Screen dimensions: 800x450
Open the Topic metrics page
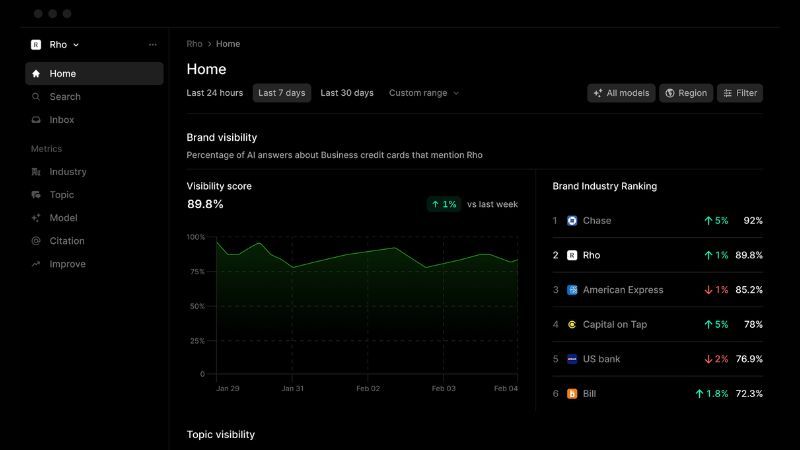point(94,195)
